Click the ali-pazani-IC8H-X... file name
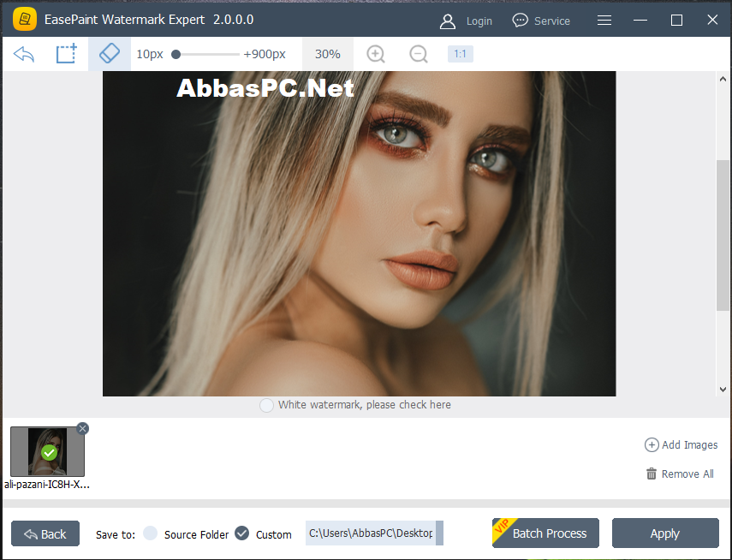 (x=47, y=485)
